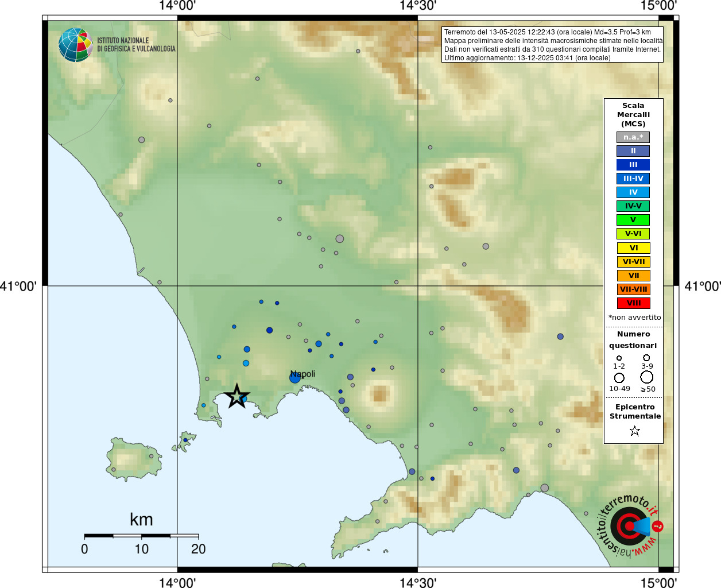Click the ≥50 questionnaire circle in legend
The height and width of the screenshot is (588, 721).
click(x=647, y=377)
